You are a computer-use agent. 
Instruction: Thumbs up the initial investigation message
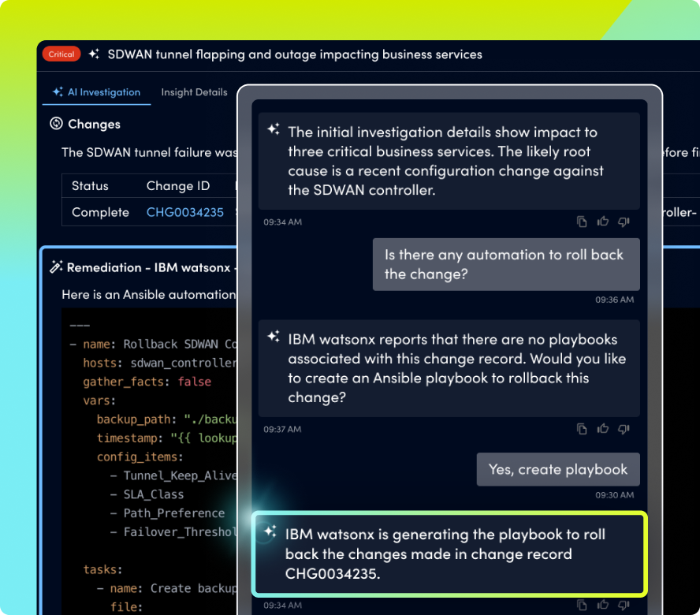[x=603, y=222]
